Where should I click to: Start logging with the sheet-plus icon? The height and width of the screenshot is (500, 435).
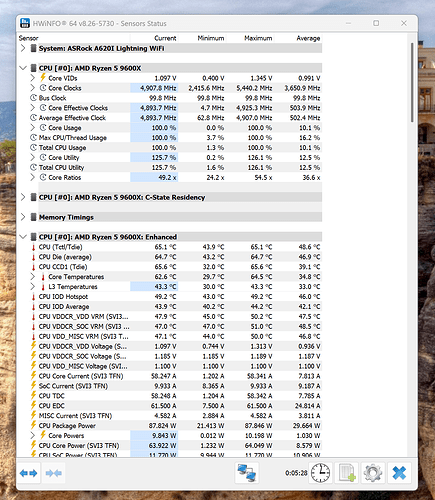[x=347, y=473]
